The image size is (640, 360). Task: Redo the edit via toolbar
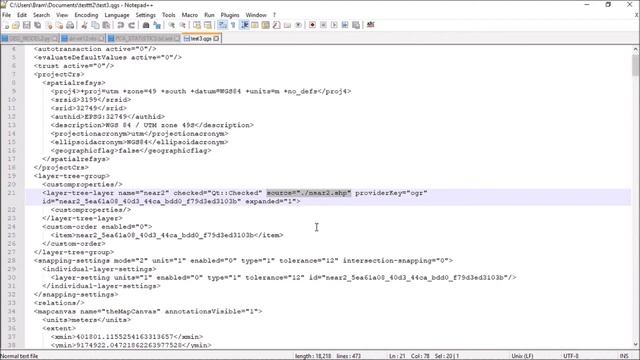pyautogui.click(x=131, y=25)
